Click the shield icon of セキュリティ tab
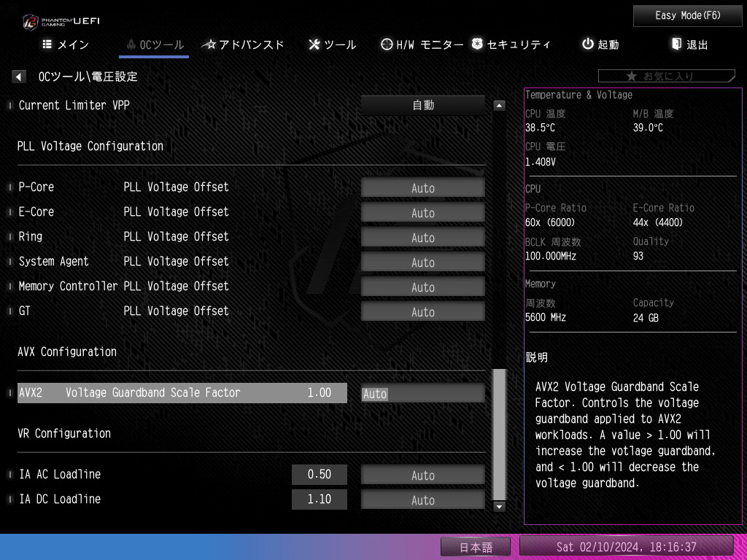 (x=477, y=44)
